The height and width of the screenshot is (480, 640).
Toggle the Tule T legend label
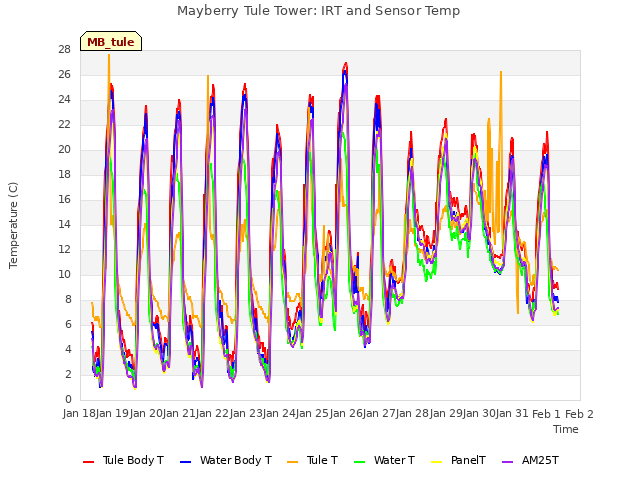tap(322, 460)
